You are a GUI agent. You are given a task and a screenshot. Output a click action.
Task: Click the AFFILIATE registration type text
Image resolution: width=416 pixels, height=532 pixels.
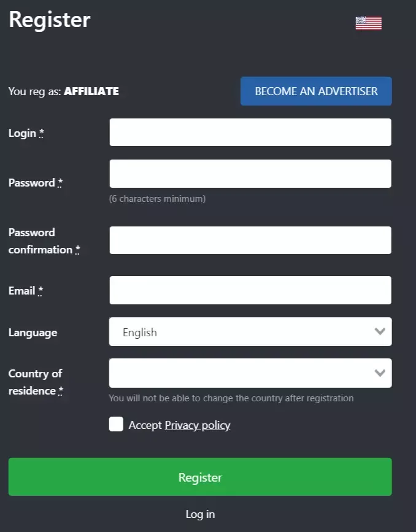coord(91,91)
